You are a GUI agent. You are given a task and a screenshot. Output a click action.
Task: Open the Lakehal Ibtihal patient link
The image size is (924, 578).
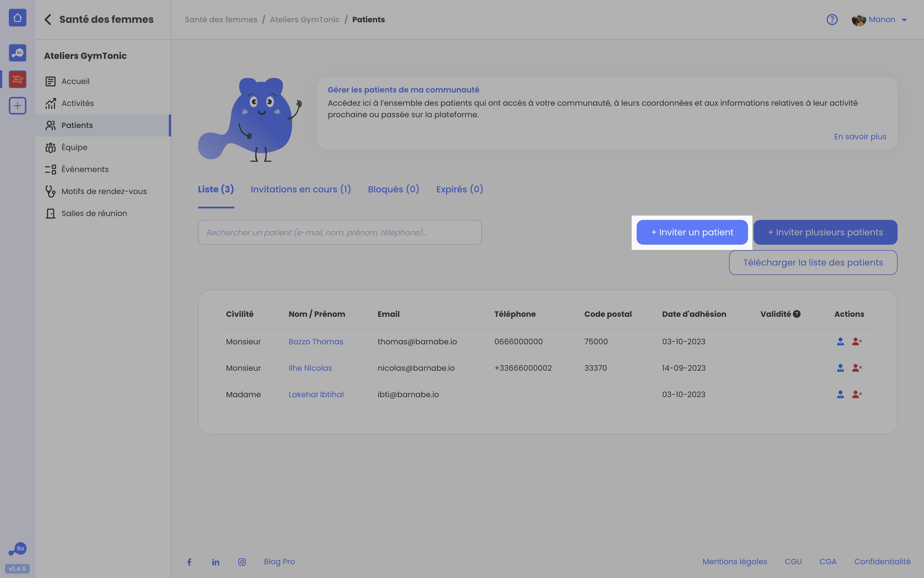point(316,394)
